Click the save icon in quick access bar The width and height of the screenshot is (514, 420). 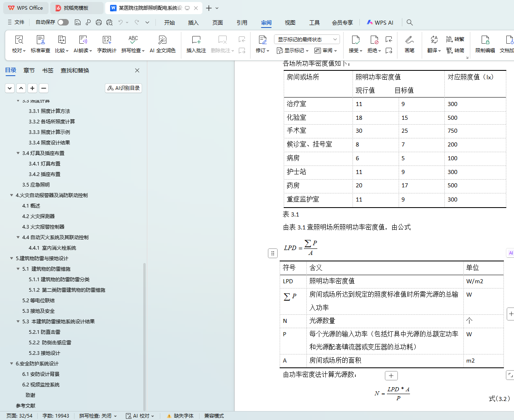coord(78,22)
